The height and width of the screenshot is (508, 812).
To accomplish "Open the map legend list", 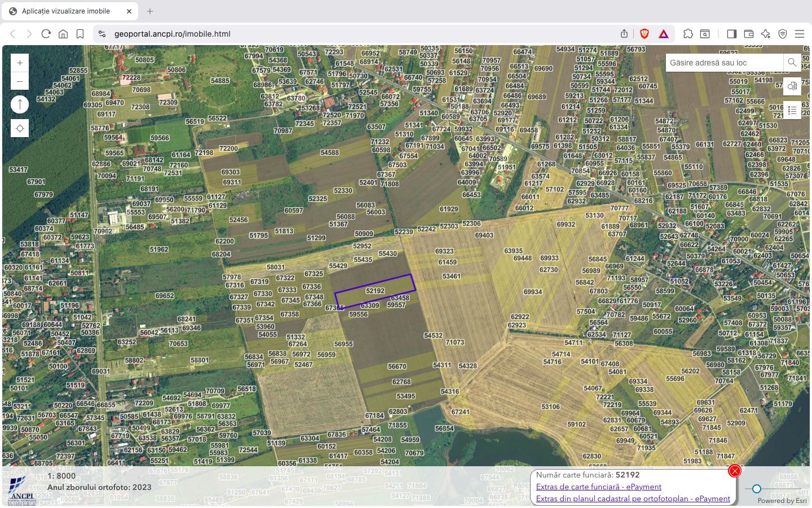I will point(792,110).
